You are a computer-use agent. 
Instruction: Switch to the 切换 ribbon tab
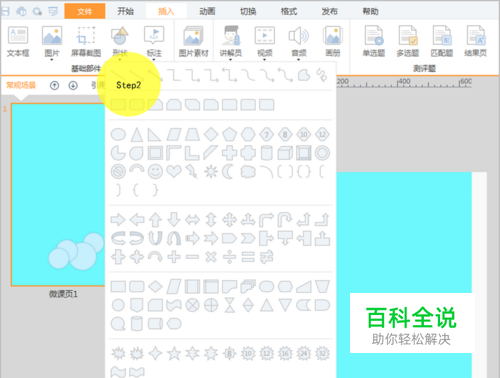(x=248, y=11)
